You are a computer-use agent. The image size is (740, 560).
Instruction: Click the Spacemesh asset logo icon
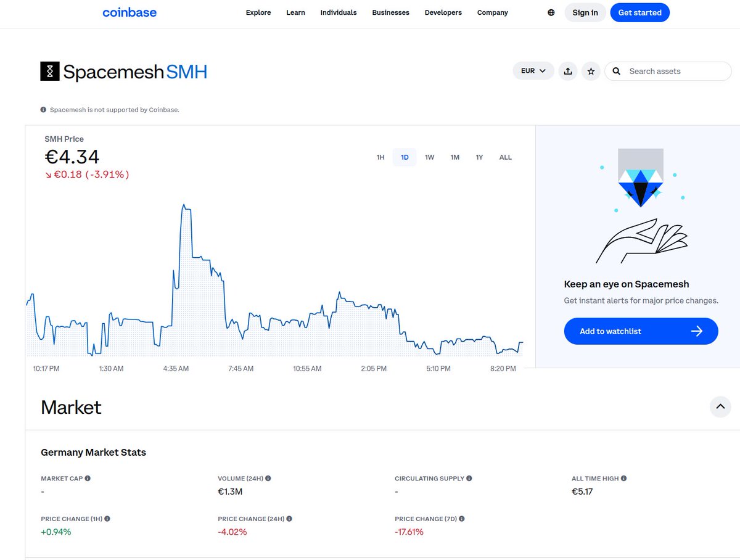coord(50,72)
